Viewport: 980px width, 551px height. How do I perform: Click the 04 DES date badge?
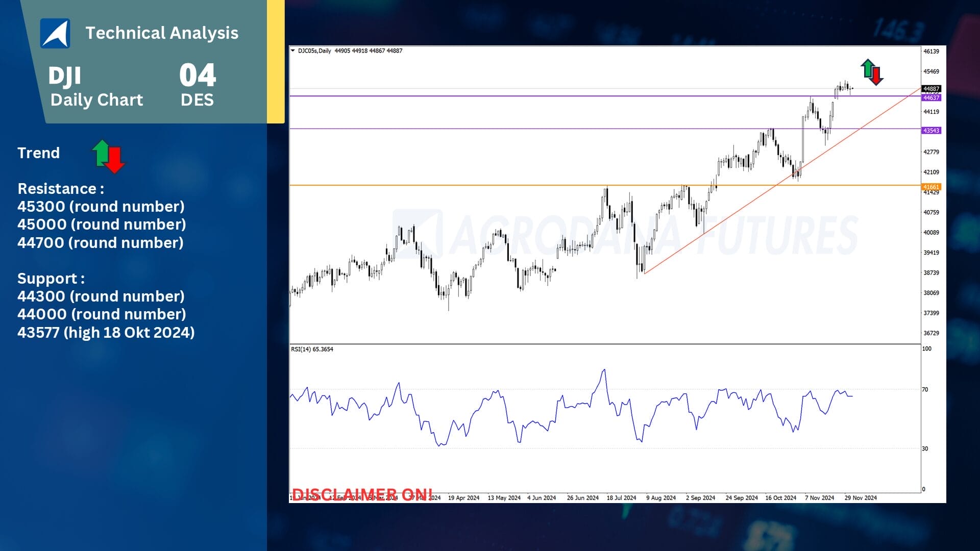coord(198,85)
